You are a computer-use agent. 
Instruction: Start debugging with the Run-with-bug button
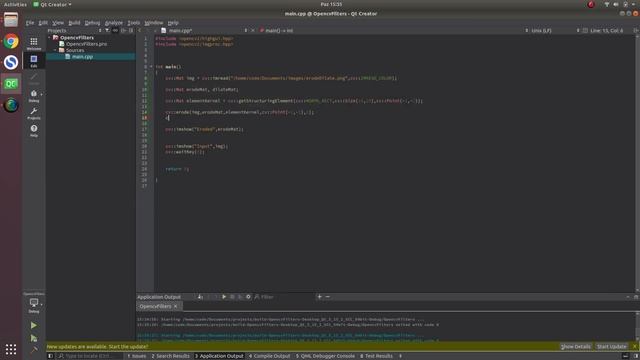[34, 338]
